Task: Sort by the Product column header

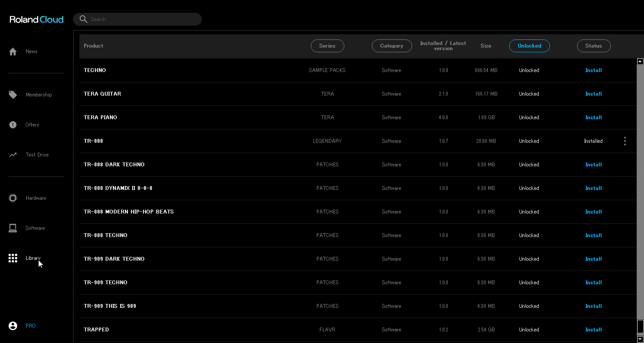Action: coord(94,46)
